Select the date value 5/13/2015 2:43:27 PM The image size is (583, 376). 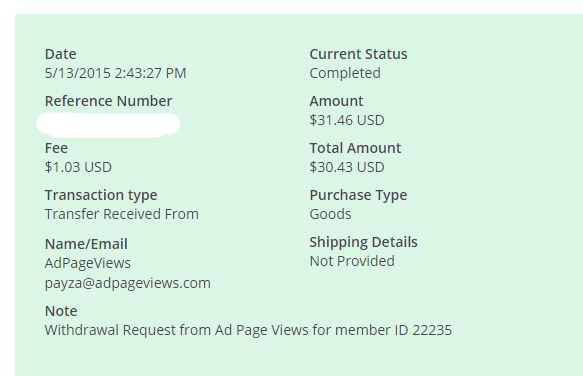[x=115, y=73]
